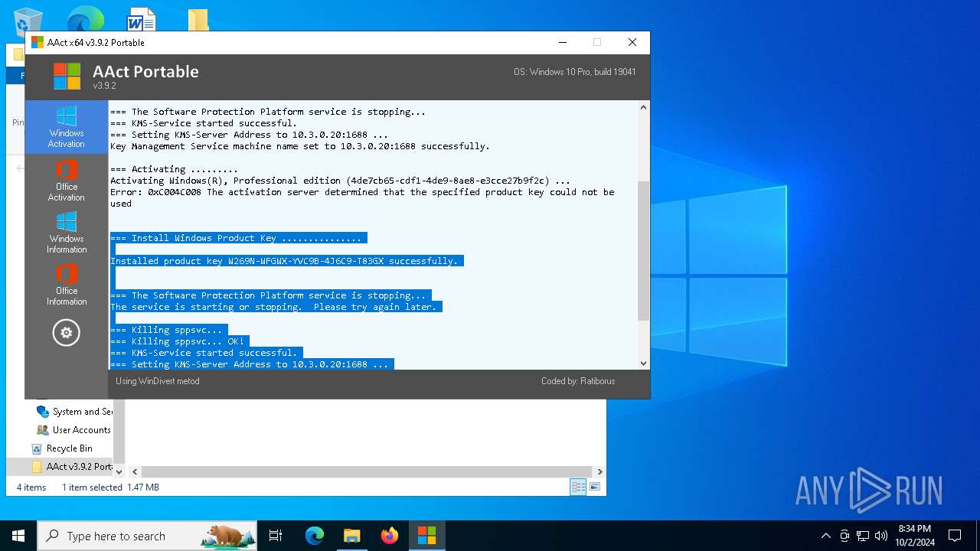Click 'Using WinDivert metod' status text
This screenshot has width=980, height=551.
click(157, 381)
